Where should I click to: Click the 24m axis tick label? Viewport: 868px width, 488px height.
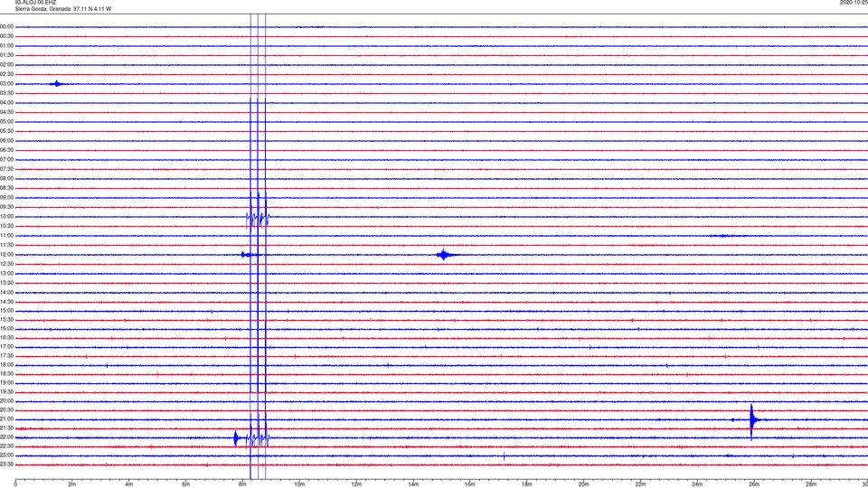click(697, 484)
